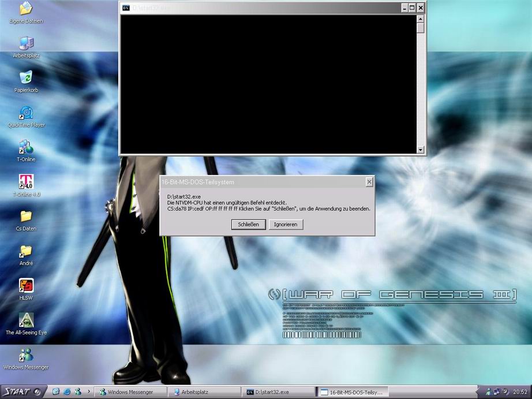Screen dimensions: 532x399
Task: Select the André folder shortcut
Action: [x=26, y=255]
